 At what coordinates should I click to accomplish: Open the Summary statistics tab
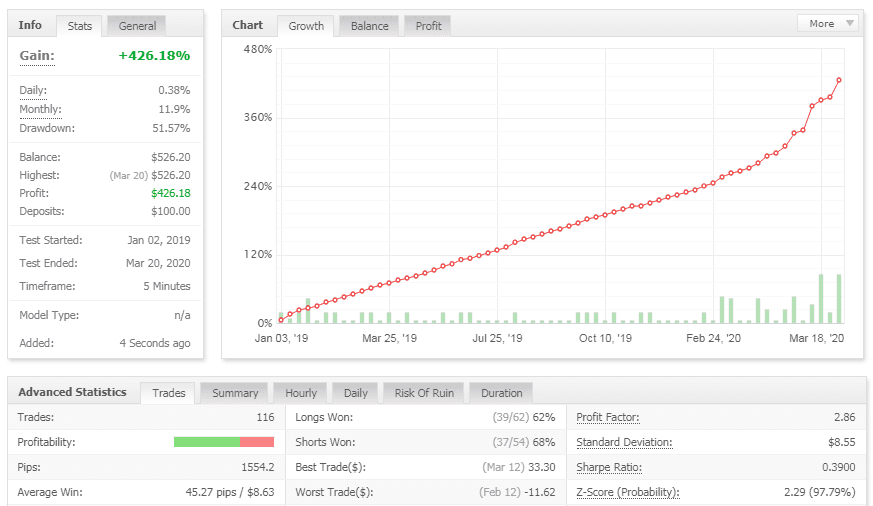pyautogui.click(x=235, y=393)
